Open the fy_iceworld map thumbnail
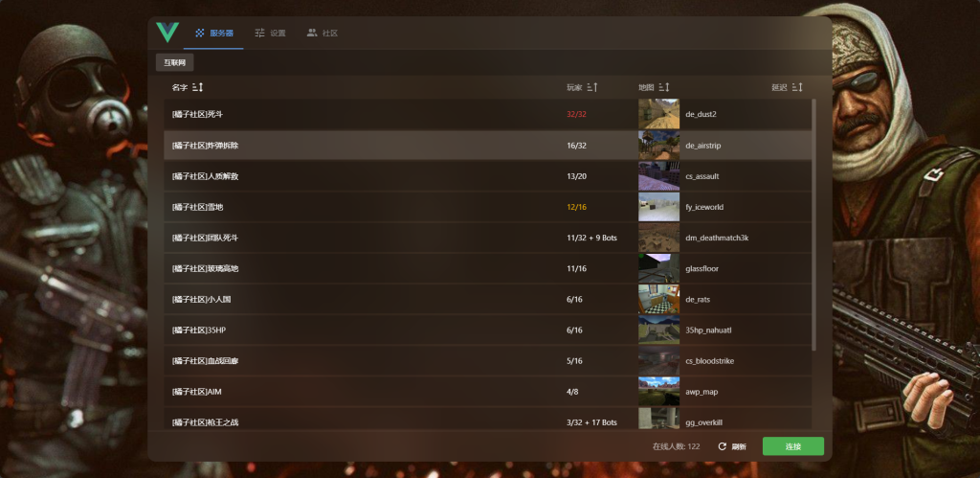Screen dimensions: 980x478 (658, 207)
